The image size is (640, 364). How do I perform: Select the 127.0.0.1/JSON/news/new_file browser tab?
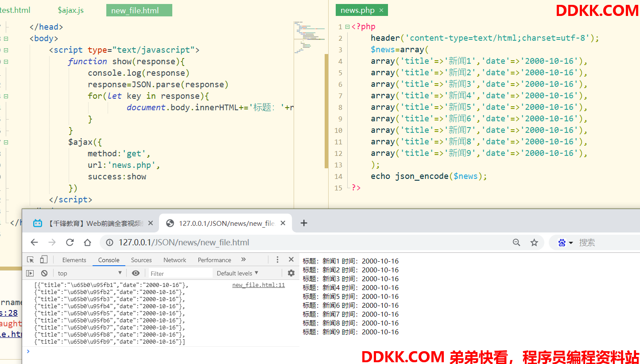coord(226,223)
